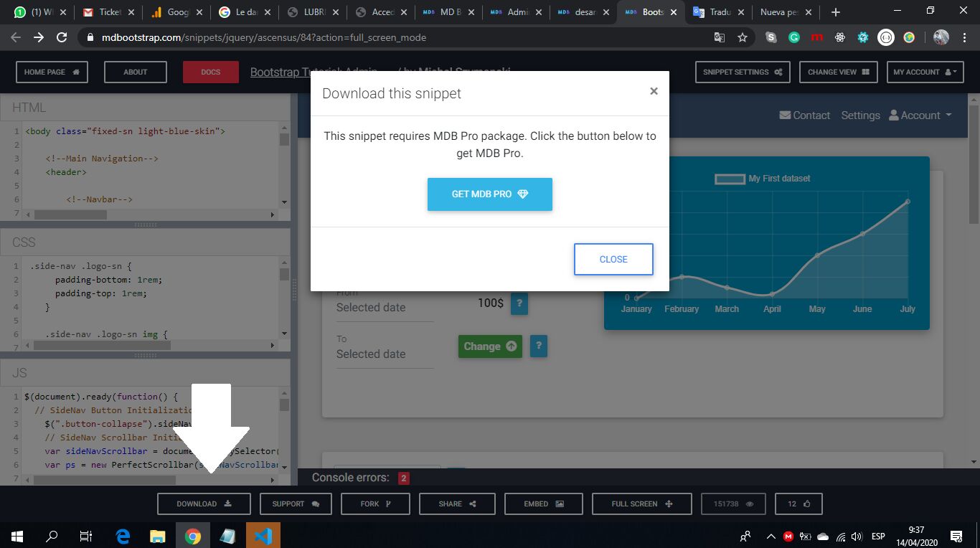980x548 pixels.
Task: Open File Explorer from the taskbar
Action: pyautogui.click(x=158, y=536)
